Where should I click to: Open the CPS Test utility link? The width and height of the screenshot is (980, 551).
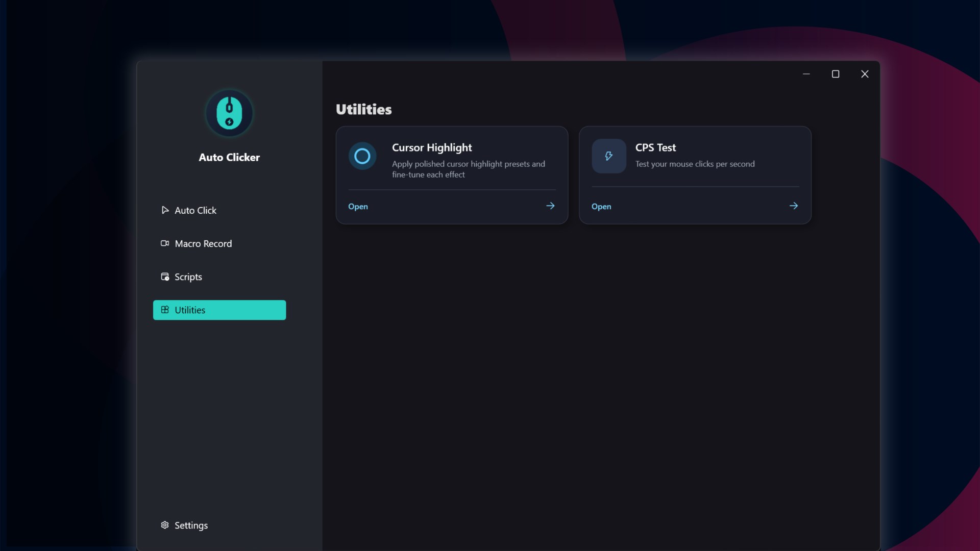pyautogui.click(x=601, y=206)
